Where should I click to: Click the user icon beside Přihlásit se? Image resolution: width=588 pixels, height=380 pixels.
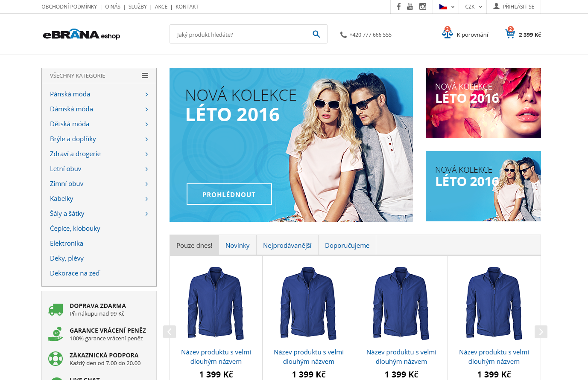pos(496,6)
